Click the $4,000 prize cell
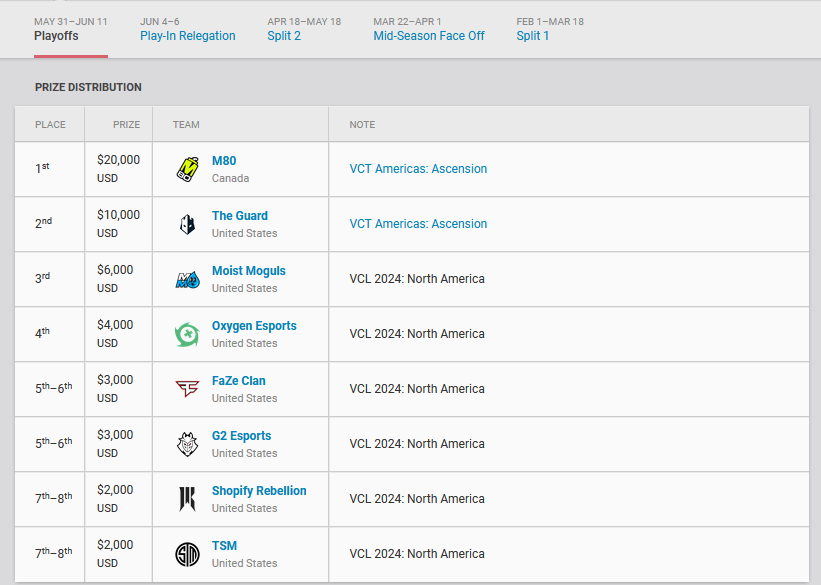The image size is (821, 585). [118, 334]
